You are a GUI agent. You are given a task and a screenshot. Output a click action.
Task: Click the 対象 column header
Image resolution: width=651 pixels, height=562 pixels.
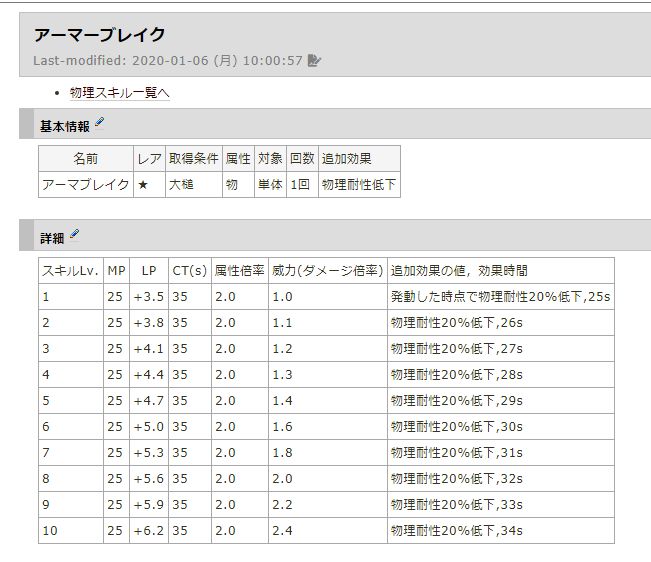(270, 159)
